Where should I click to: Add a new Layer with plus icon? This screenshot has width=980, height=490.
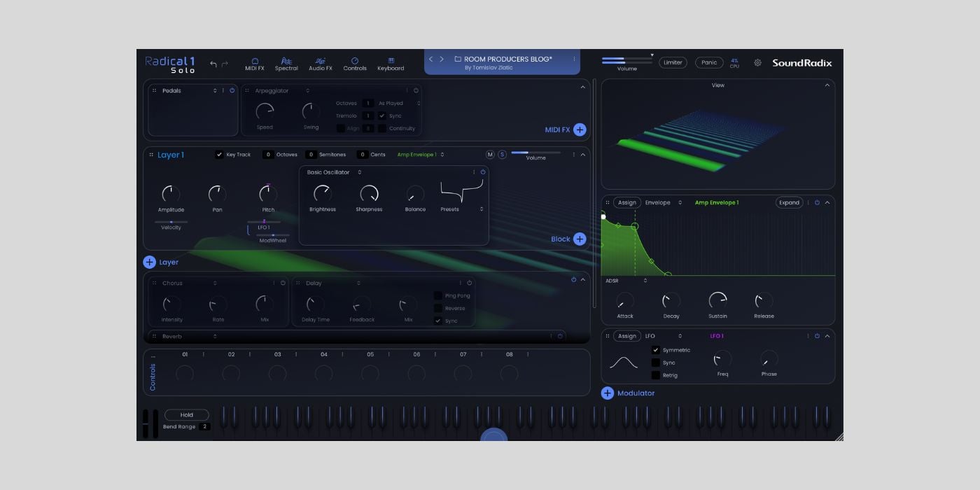coord(149,262)
